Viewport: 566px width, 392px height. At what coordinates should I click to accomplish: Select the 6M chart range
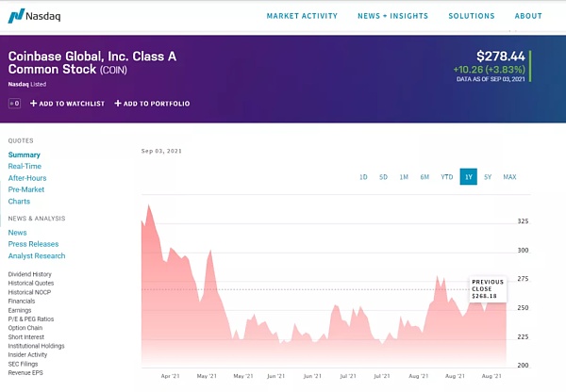point(424,177)
